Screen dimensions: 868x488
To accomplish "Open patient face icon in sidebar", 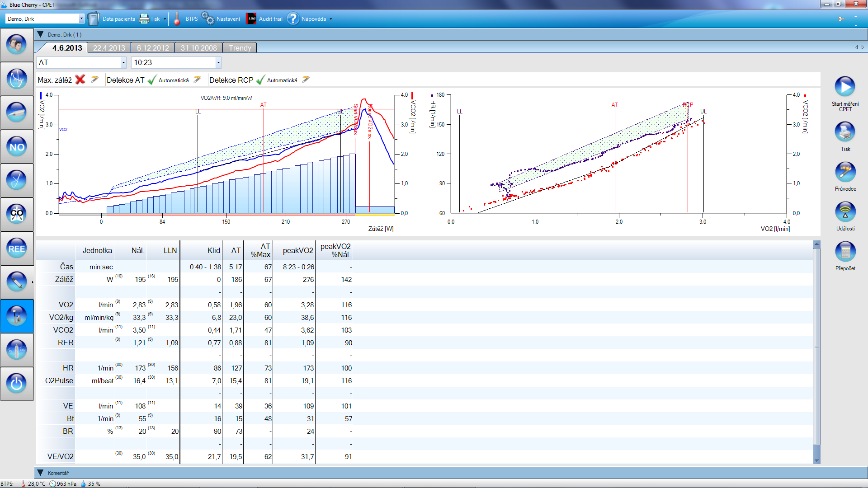I will click(x=17, y=45).
